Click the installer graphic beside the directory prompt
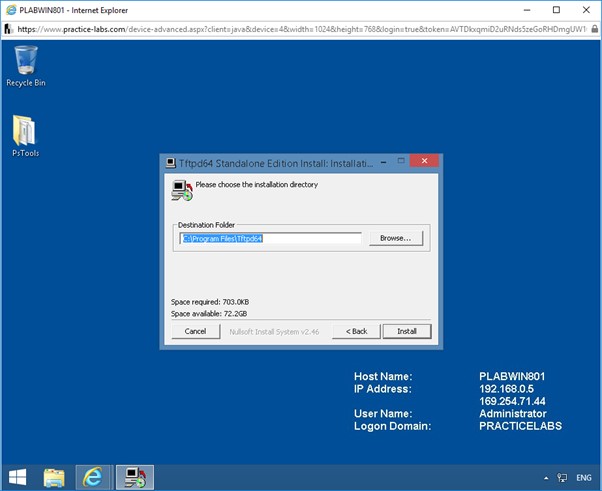 pos(182,190)
